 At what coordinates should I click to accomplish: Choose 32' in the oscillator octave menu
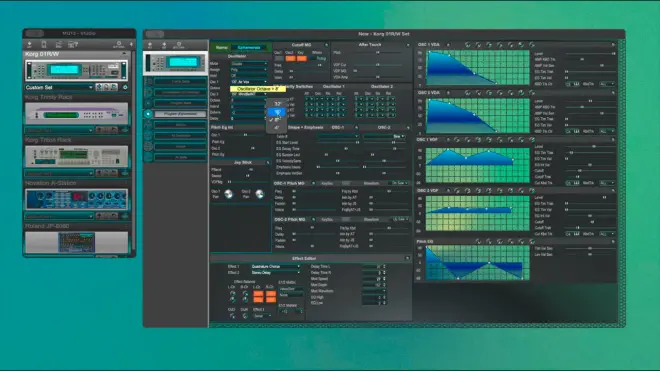point(277,104)
